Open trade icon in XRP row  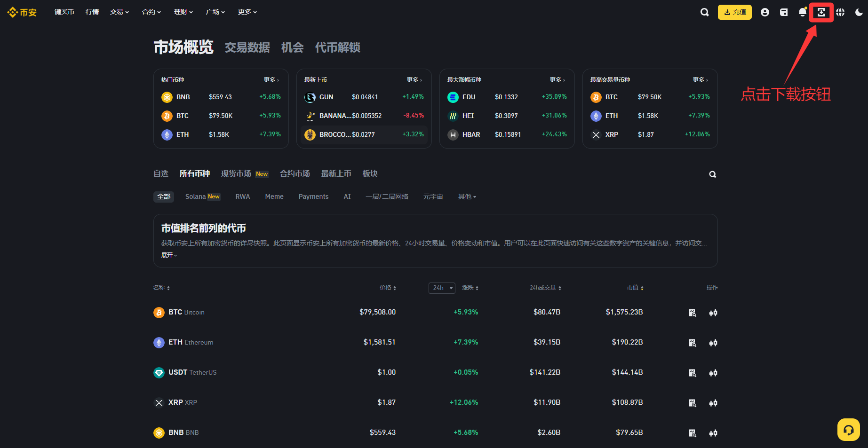[713, 403]
